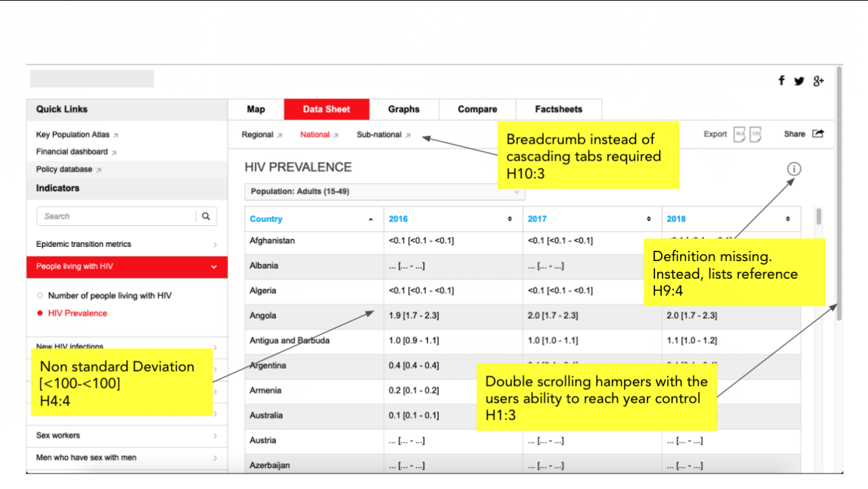The height and width of the screenshot is (489, 868).
Task: Click the table's inner scrollbar thumb
Action: coord(819,217)
